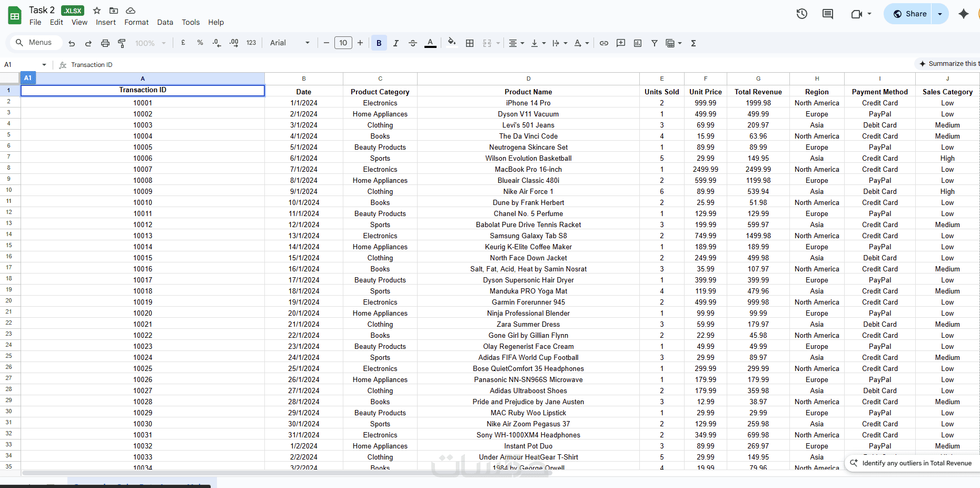Open the Data menu

click(165, 22)
